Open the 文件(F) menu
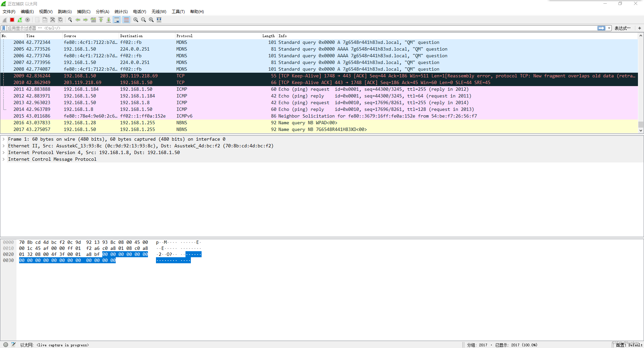Viewport: 644px width, 348px height. [x=9, y=12]
